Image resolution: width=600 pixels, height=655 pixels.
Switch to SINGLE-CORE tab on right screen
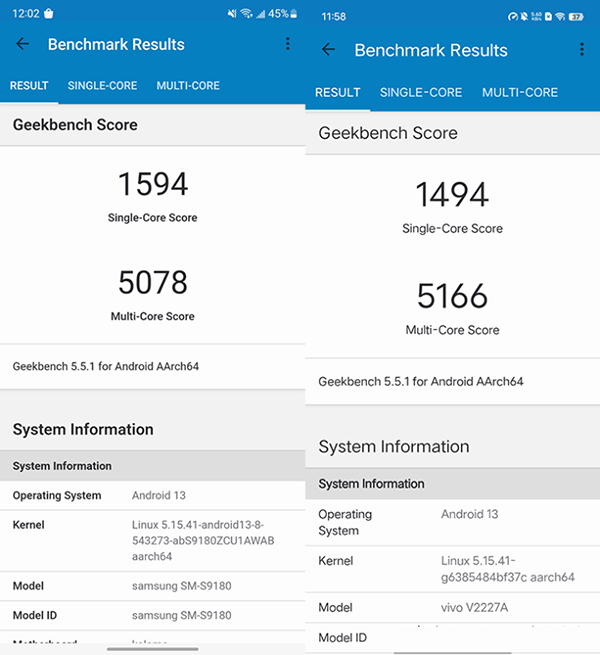tap(421, 92)
